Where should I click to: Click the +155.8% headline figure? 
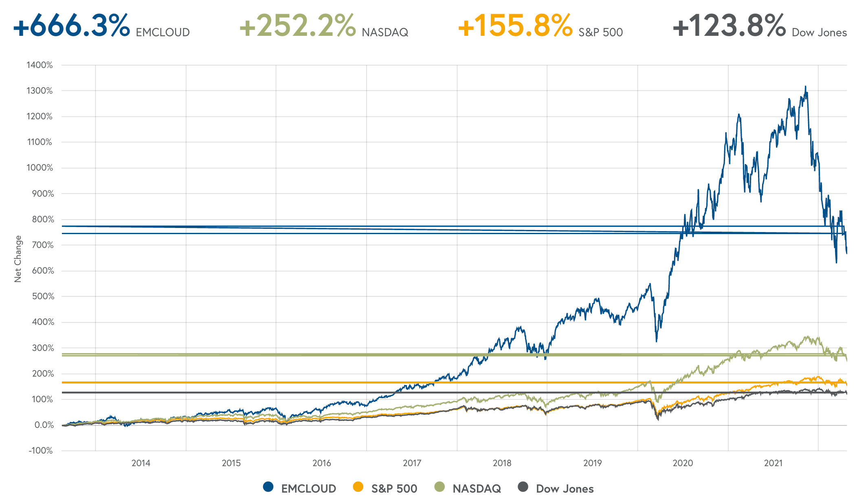(515, 25)
